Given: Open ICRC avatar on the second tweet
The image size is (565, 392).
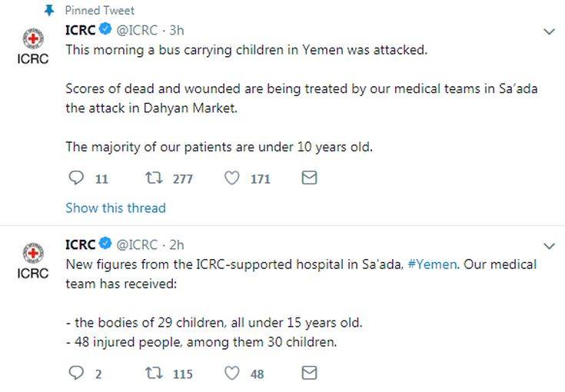Looking at the screenshot, I should 33,261.
